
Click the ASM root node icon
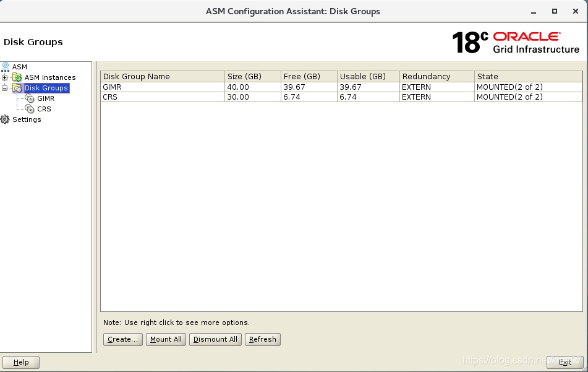[5, 67]
